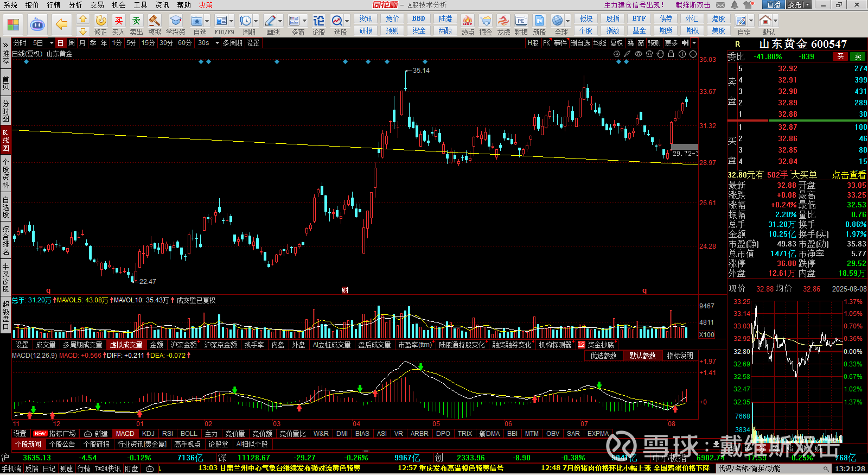This screenshot has width=868, height=475.
Task: Click the green 卖 button beside 委比
Action: point(858,56)
